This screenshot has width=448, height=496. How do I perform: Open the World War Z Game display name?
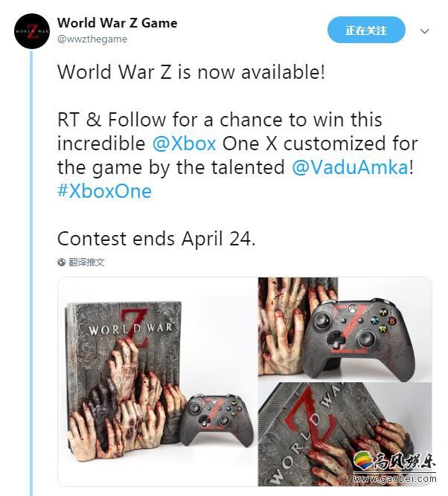click(x=117, y=23)
